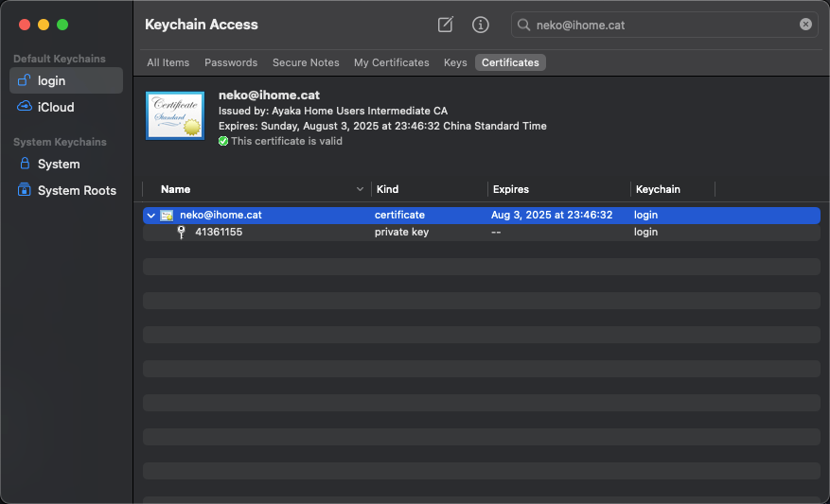Click the private key icon for 41361155
This screenshot has height=504, width=830.
(x=181, y=233)
